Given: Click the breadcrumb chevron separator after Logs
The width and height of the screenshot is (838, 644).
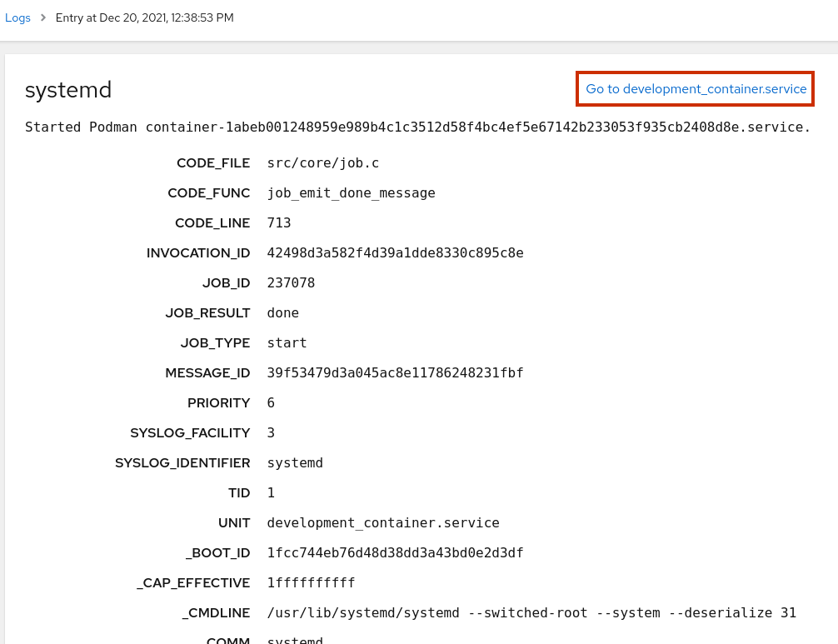Looking at the screenshot, I should pos(43,17).
